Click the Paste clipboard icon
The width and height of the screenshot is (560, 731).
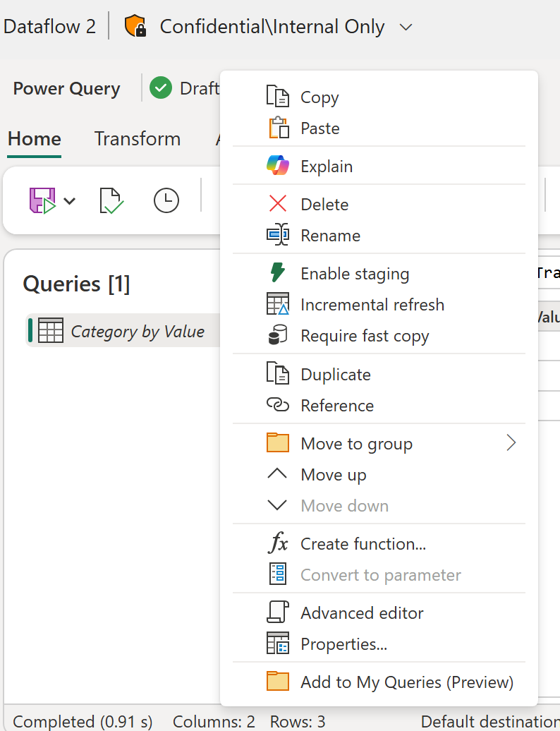coord(279,128)
